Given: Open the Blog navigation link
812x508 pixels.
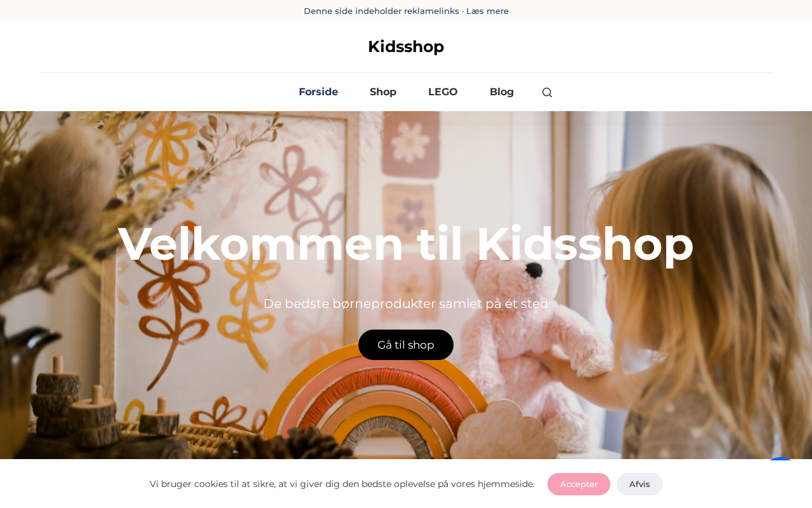Looking at the screenshot, I should [x=502, y=91].
